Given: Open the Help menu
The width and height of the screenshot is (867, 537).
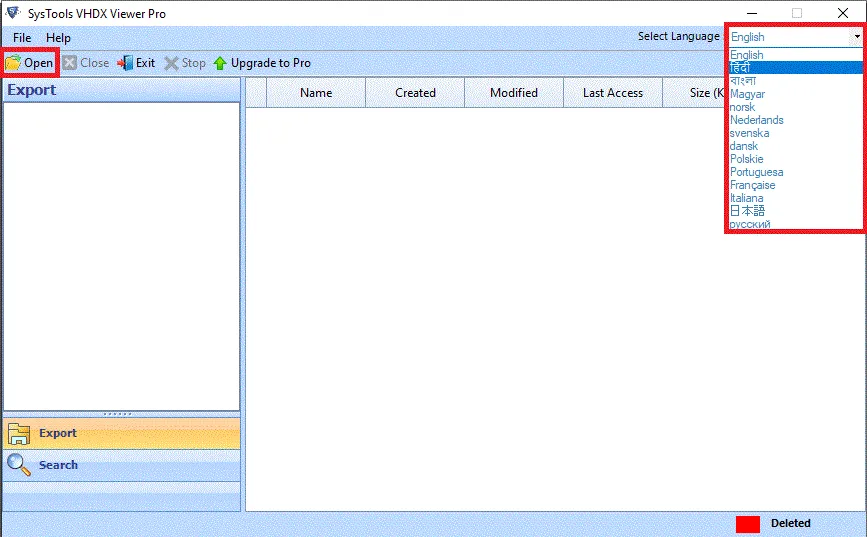Looking at the screenshot, I should [x=58, y=38].
